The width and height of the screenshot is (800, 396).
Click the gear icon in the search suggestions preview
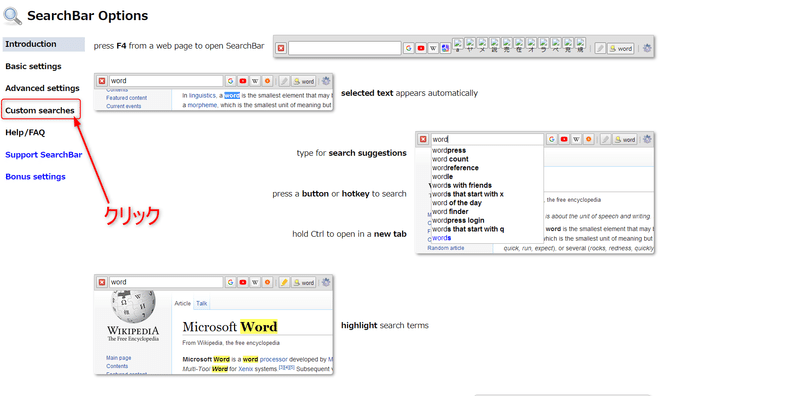coord(647,139)
